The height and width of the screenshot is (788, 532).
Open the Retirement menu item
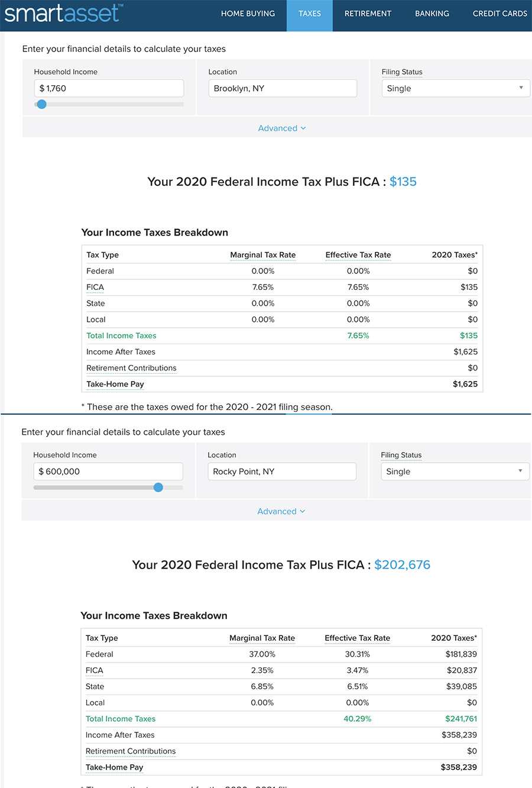(x=368, y=14)
